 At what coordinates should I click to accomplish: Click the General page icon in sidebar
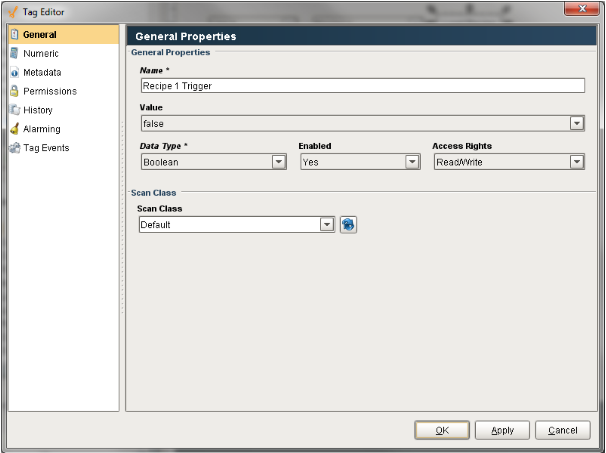coord(14,35)
